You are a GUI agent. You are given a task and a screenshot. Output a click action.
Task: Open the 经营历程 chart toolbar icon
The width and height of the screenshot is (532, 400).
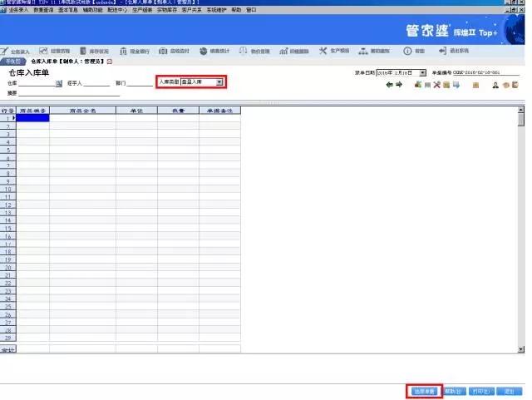54,51
